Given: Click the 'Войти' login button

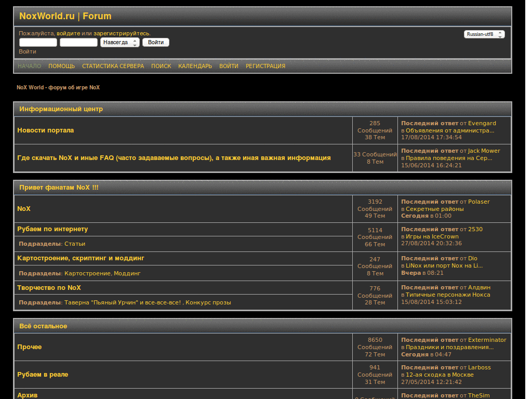Looking at the screenshot, I should (156, 43).
